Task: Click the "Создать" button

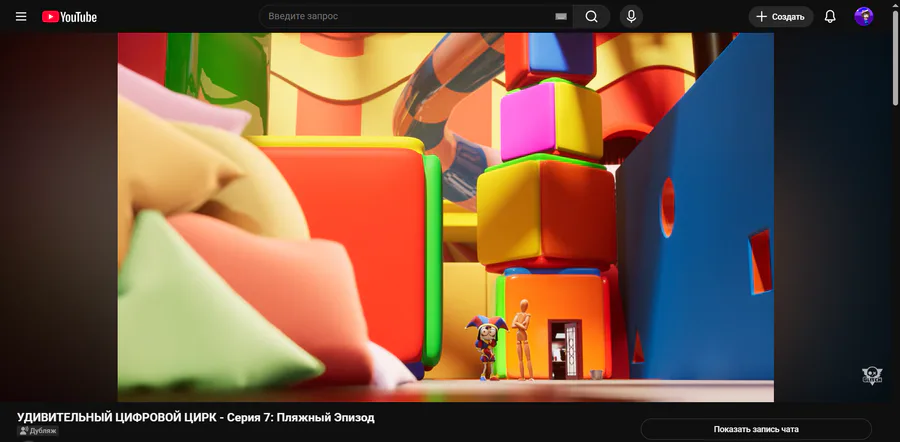Action: point(781,17)
